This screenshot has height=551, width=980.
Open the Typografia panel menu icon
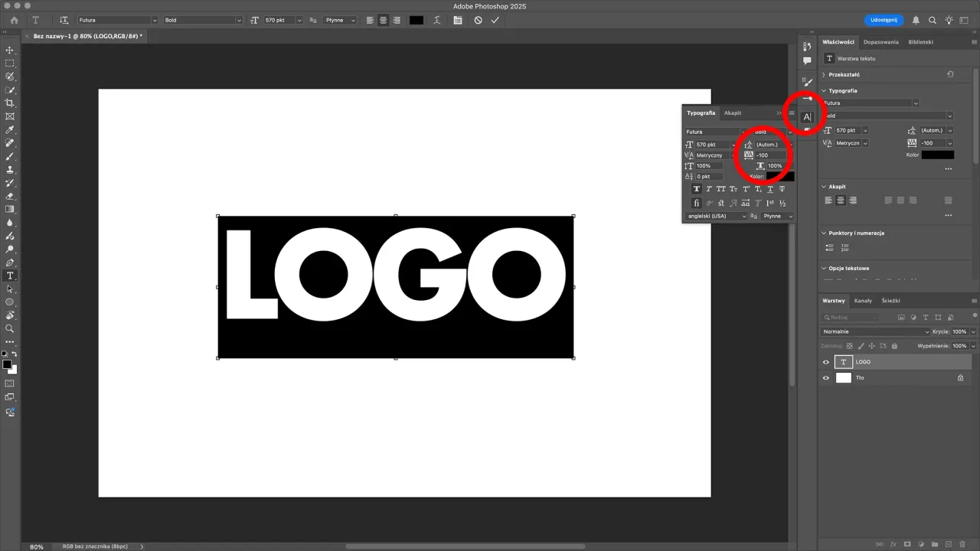pyautogui.click(x=792, y=113)
